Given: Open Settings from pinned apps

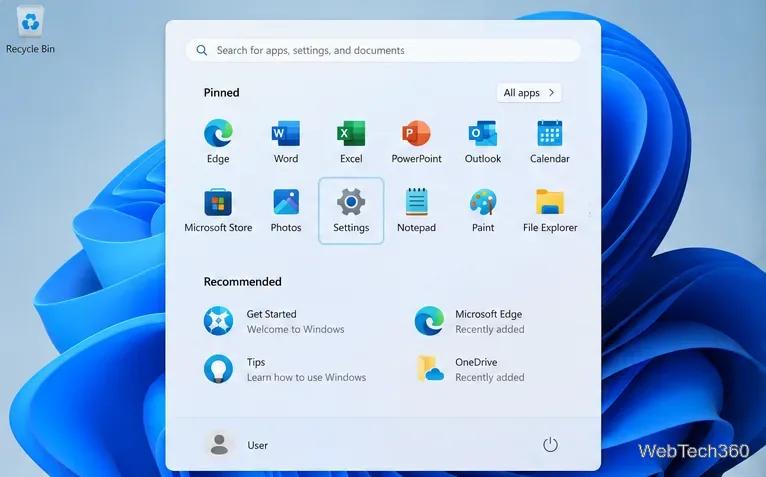Looking at the screenshot, I should tap(351, 211).
